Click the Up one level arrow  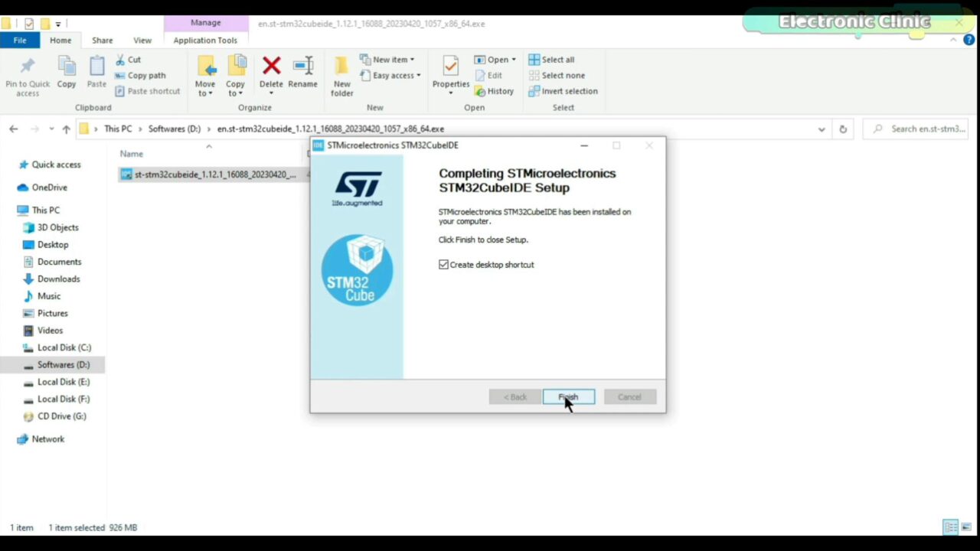pos(67,129)
